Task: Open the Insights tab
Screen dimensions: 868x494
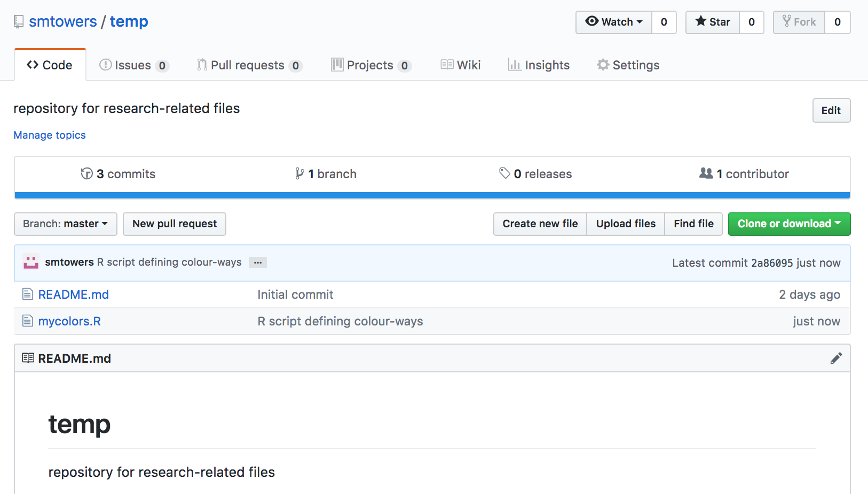Action: (x=539, y=65)
